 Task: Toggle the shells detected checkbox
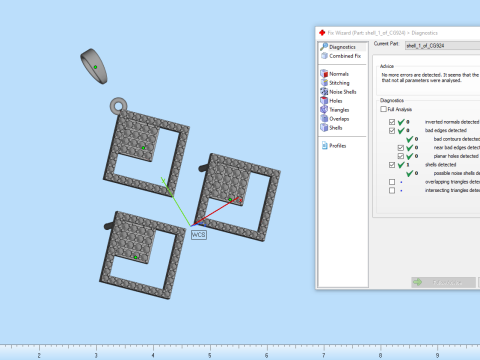(392, 165)
